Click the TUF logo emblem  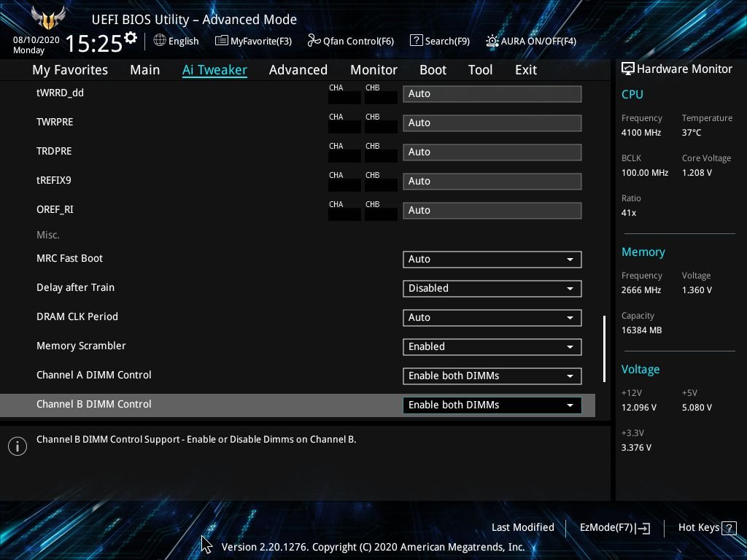(x=47, y=17)
